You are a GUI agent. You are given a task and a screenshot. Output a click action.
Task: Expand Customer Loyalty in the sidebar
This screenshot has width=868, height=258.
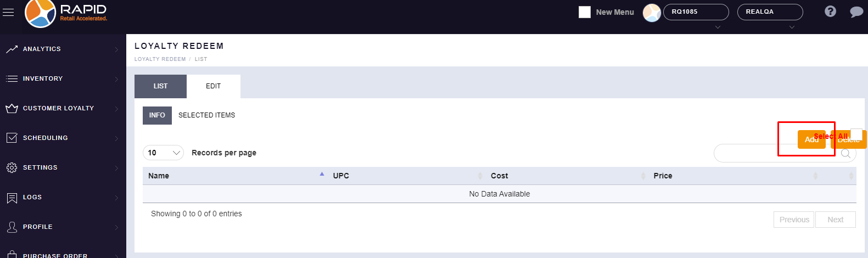click(58, 108)
